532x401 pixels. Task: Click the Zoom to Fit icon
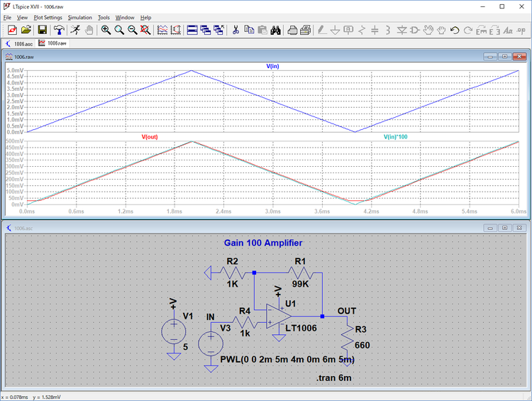pyautogui.click(x=145, y=30)
